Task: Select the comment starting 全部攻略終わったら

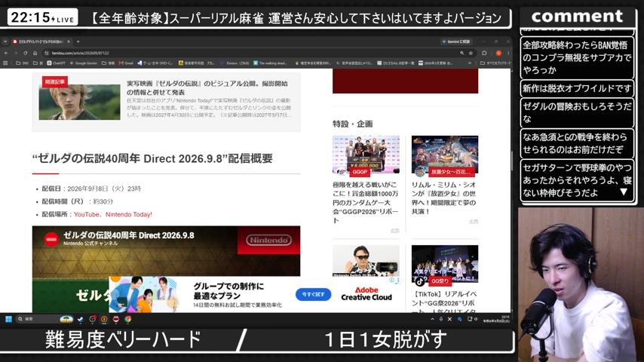Action: point(577,57)
